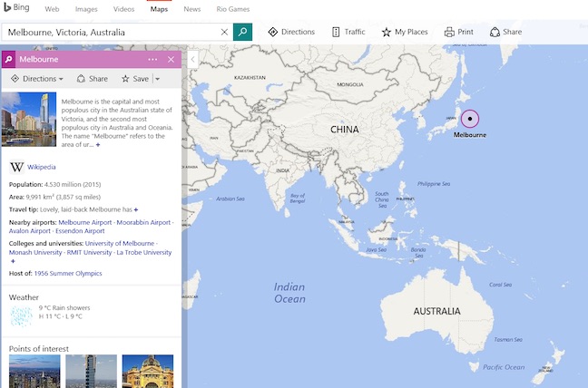
Task: Click the Melbourne skyline thumbnail
Action: (x=29, y=119)
